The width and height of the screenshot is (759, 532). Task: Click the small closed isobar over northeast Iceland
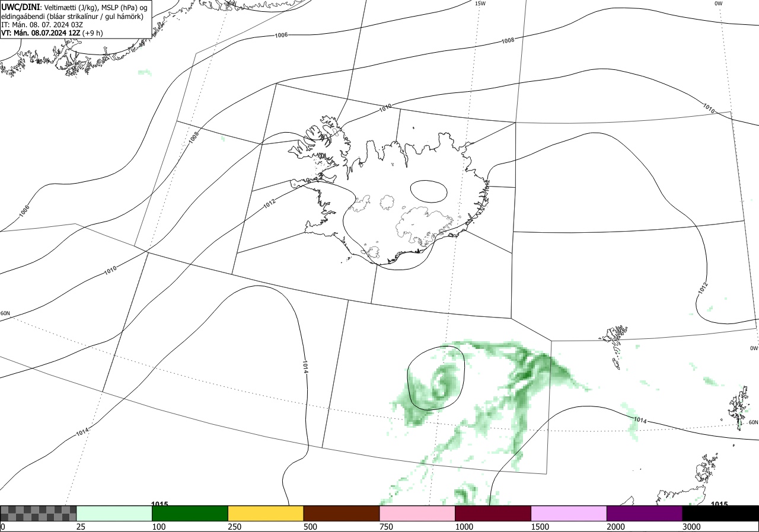(428, 191)
